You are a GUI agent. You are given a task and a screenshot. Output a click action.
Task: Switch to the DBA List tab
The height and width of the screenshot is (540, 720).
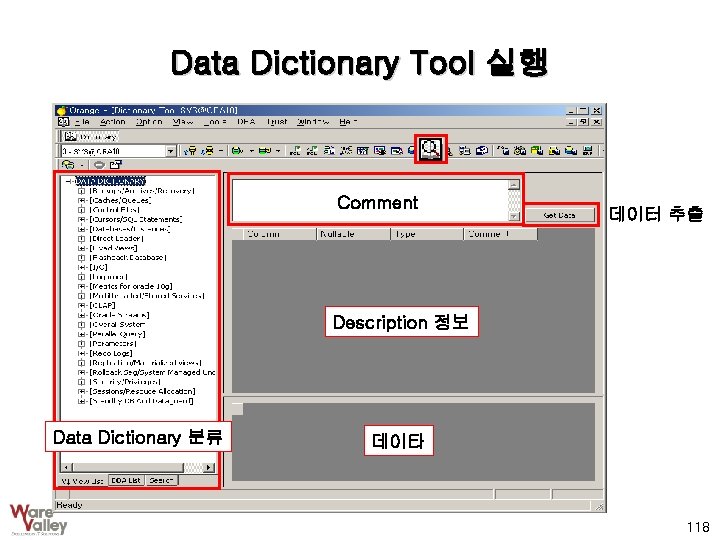coord(126,480)
